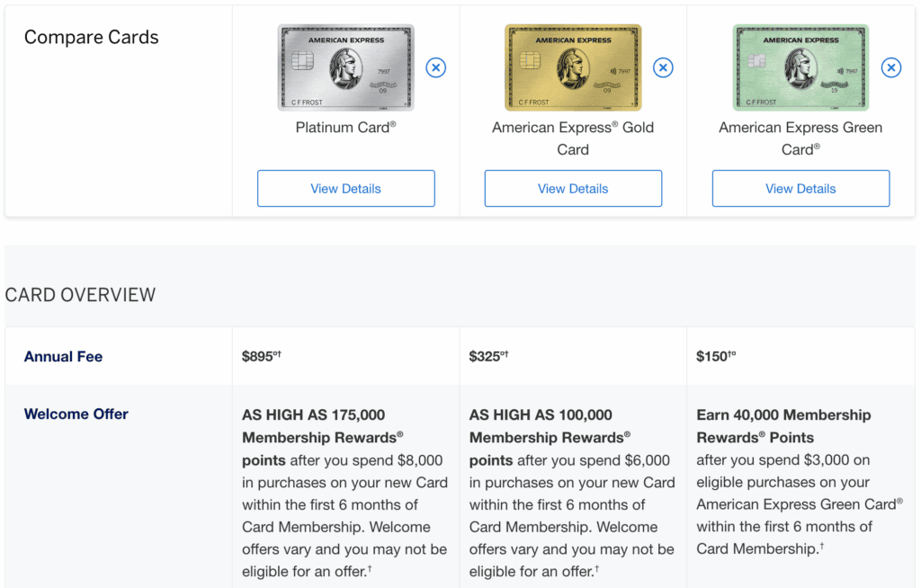View Details for the Platinum Card
This screenshot has height=588, width=921.
[345, 189]
